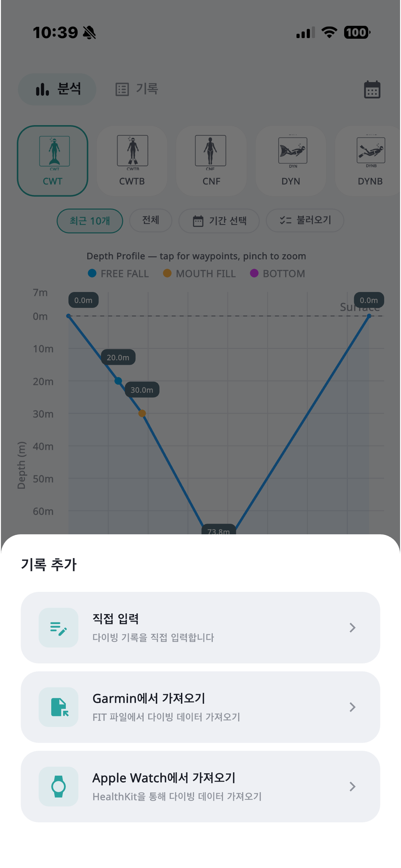Select the DYN discipline icon
The height and width of the screenshot is (868, 401).
293,150
